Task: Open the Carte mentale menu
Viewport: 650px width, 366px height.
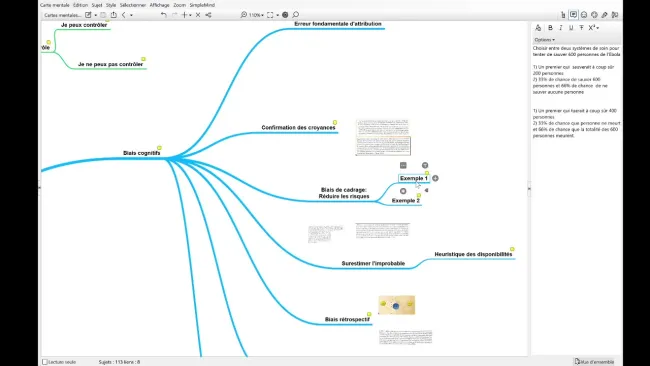Action: coord(55,5)
